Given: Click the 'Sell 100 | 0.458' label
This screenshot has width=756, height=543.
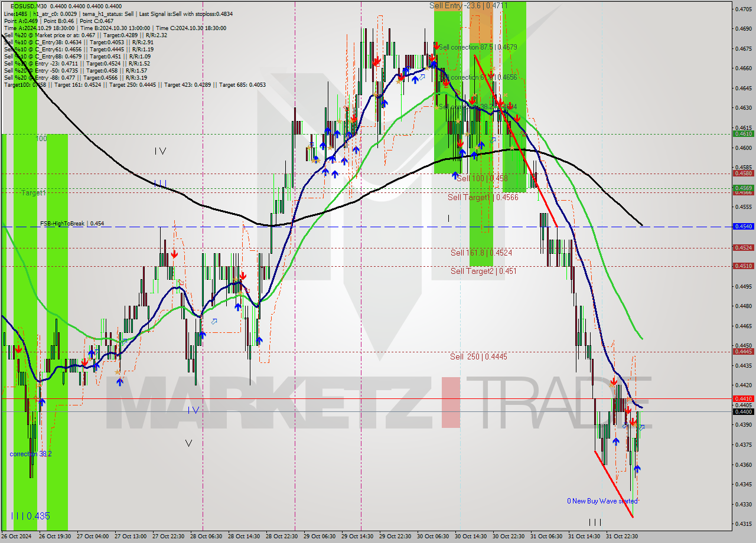Looking at the screenshot, I should point(482,178).
